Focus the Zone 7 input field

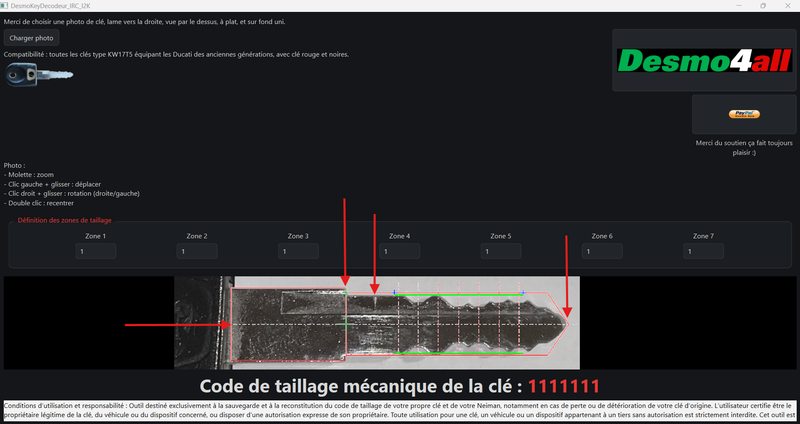704,251
